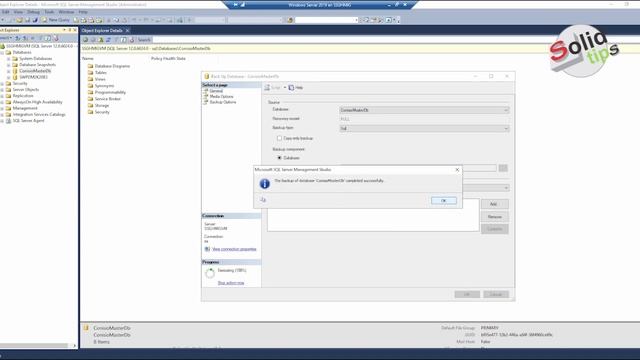Select Database Diagrams folder in details list
640x360 pixels.
click(112, 66)
